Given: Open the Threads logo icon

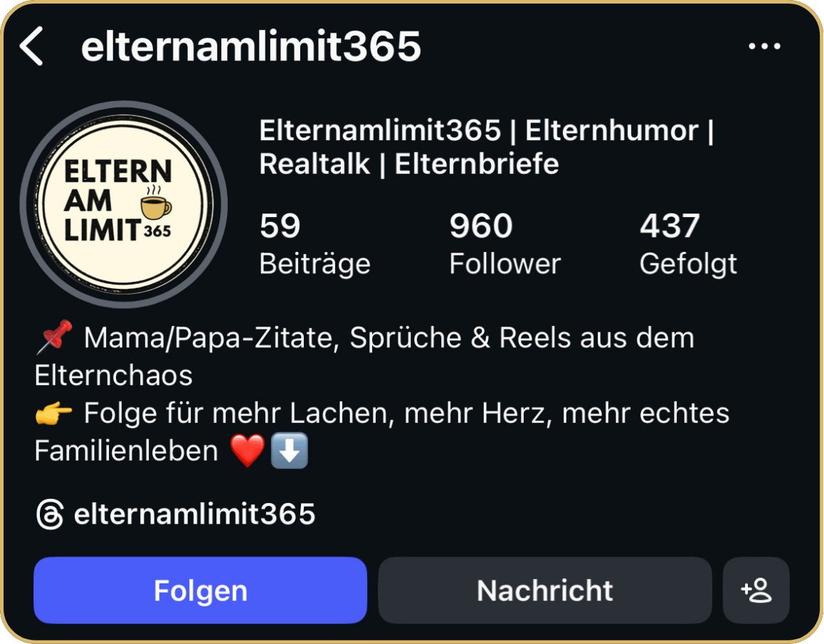Looking at the screenshot, I should pyautogui.click(x=50, y=514).
